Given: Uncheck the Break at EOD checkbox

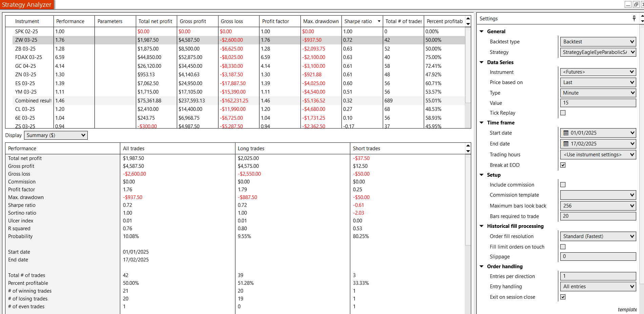Looking at the screenshot, I should coord(563,165).
